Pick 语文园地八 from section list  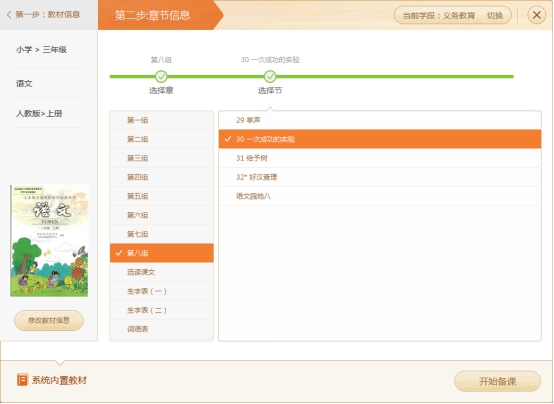[x=380, y=196]
